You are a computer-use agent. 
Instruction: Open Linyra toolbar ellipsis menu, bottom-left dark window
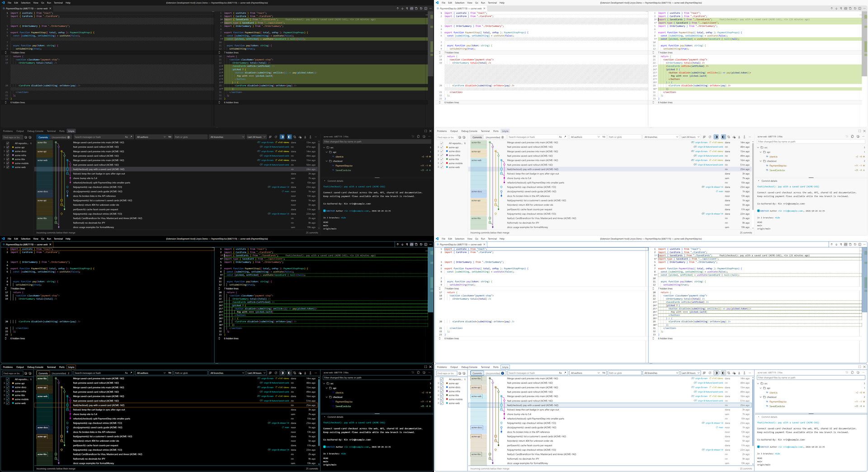coord(316,373)
